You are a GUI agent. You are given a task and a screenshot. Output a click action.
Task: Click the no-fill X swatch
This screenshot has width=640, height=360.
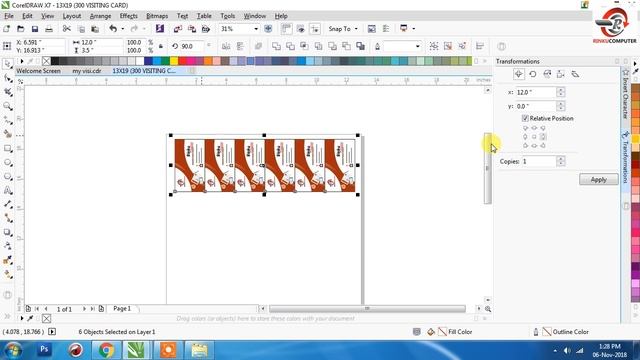(46, 61)
